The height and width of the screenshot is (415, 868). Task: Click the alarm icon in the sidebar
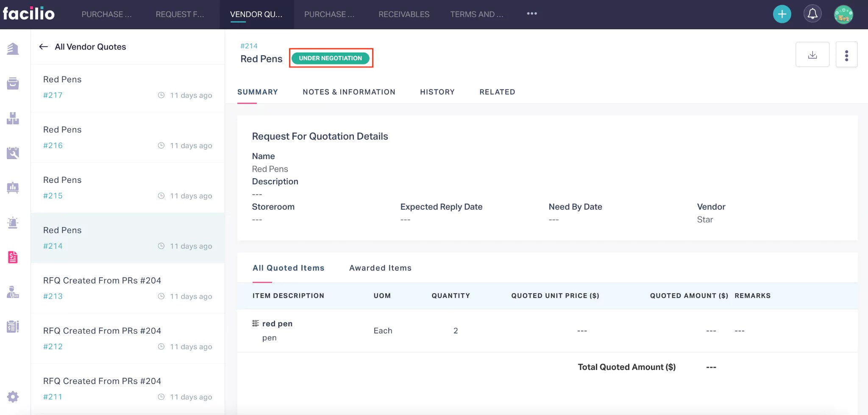[x=13, y=222]
